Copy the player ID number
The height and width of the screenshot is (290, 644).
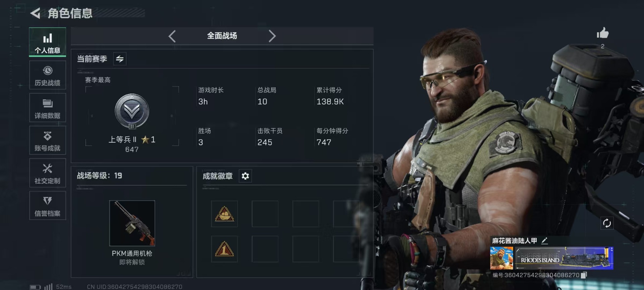pos(584,275)
